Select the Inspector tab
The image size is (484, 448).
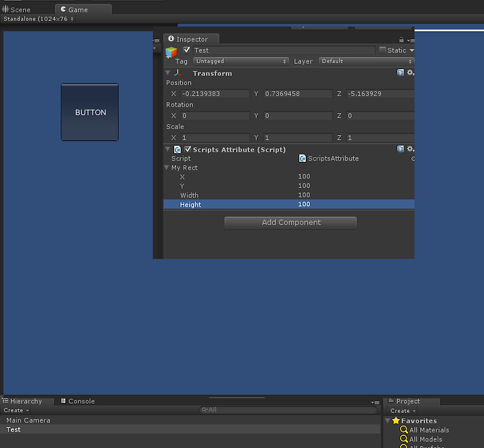192,39
